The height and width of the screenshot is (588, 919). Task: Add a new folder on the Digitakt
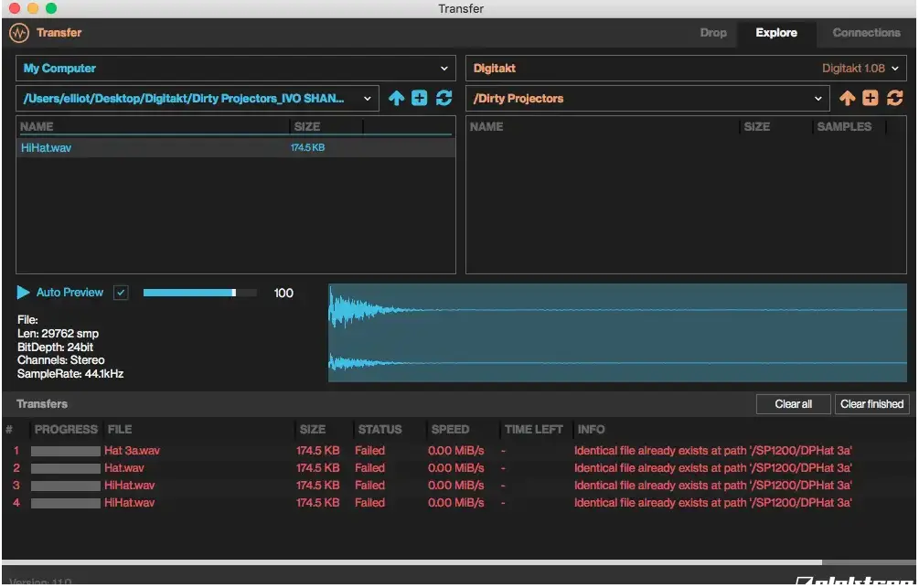[870, 98]
